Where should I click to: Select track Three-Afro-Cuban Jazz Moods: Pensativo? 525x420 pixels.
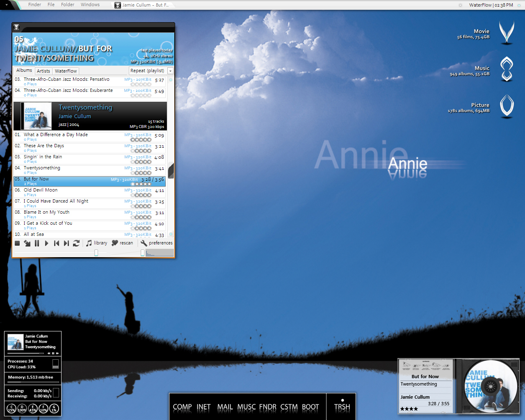coord(90,82)
